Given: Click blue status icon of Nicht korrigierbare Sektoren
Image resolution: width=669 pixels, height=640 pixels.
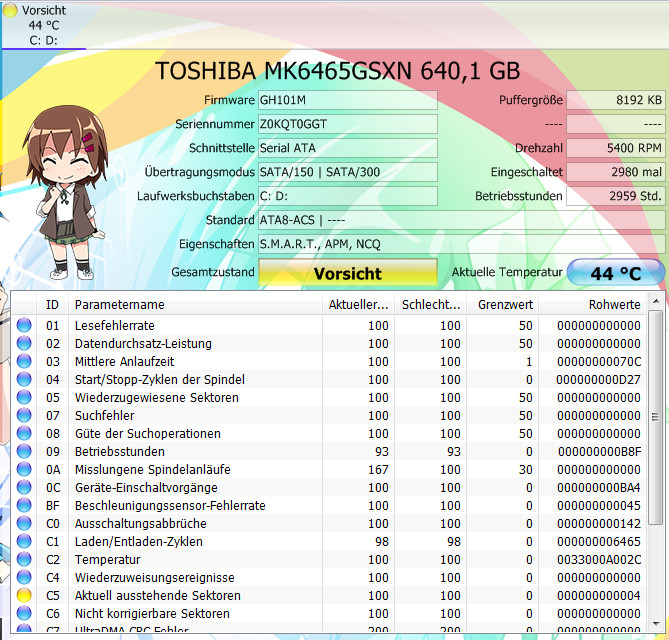Looking at the screenshot, I should tap(24, 613).
